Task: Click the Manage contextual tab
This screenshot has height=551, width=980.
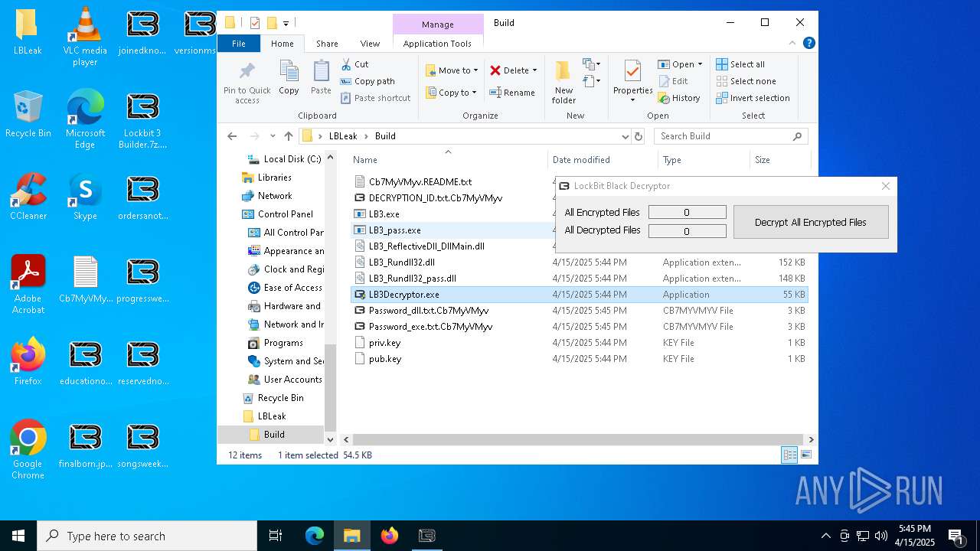Action: coord(438,24)
